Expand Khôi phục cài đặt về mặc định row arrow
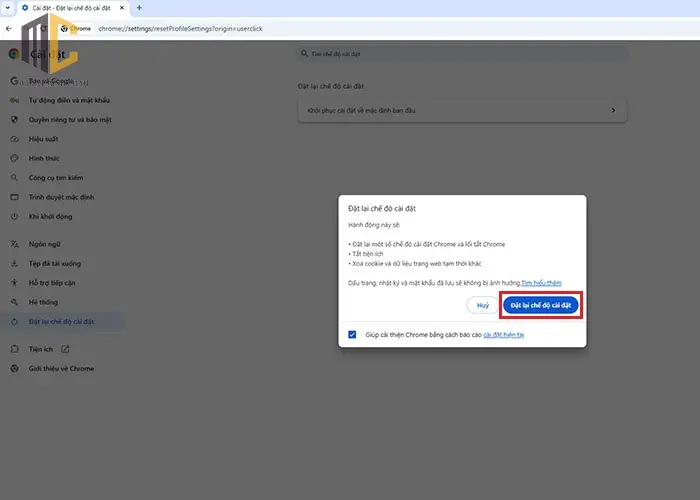Screen dimensions: 700x500 [613, 110]
